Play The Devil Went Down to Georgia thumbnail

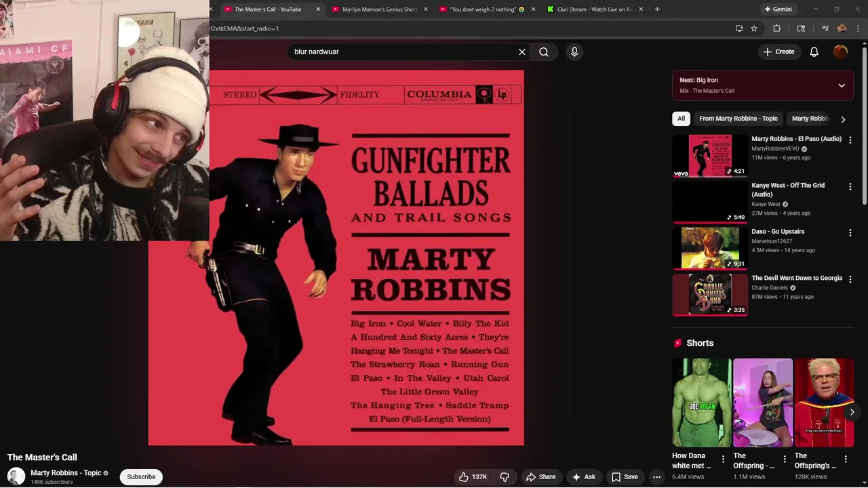(709, 295)
